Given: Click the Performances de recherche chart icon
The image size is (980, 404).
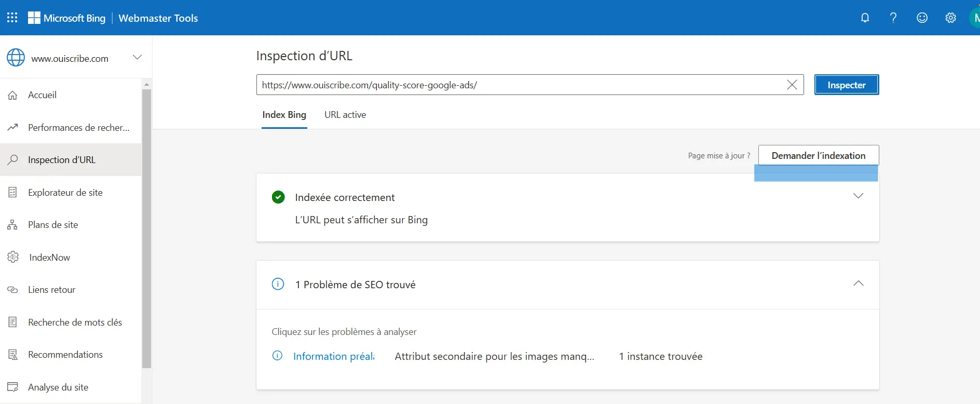Looking at the screenshot, I should point(13,127).
